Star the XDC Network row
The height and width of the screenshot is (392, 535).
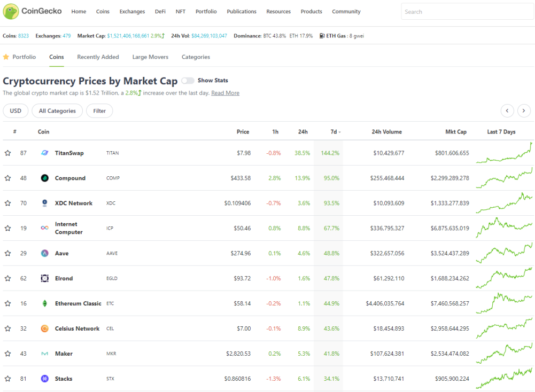[7, 203]
